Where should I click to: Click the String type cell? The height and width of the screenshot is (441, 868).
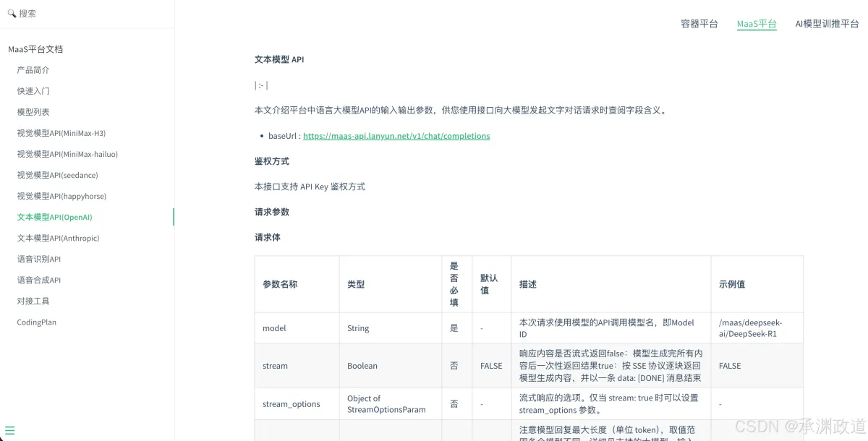(391, 328)
